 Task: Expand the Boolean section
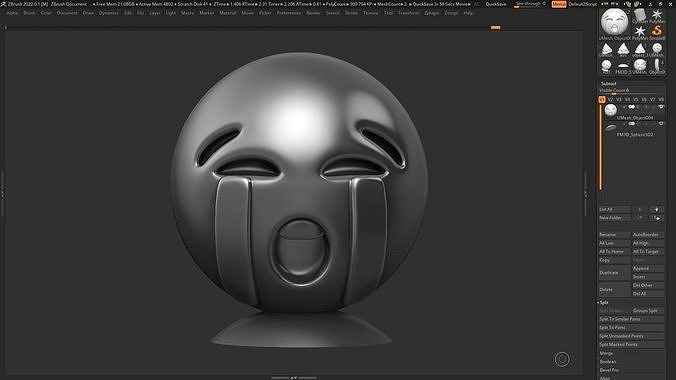click(608, 361)
